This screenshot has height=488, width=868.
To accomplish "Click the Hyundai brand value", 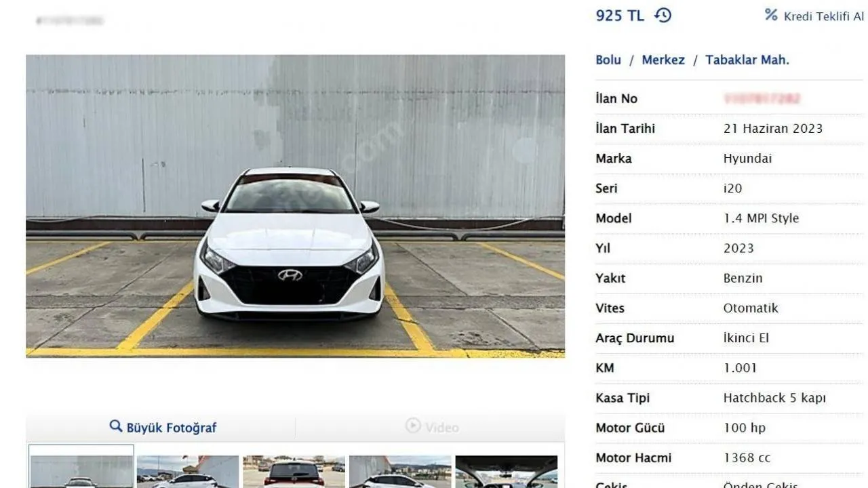I will click(x=747, y=159).
